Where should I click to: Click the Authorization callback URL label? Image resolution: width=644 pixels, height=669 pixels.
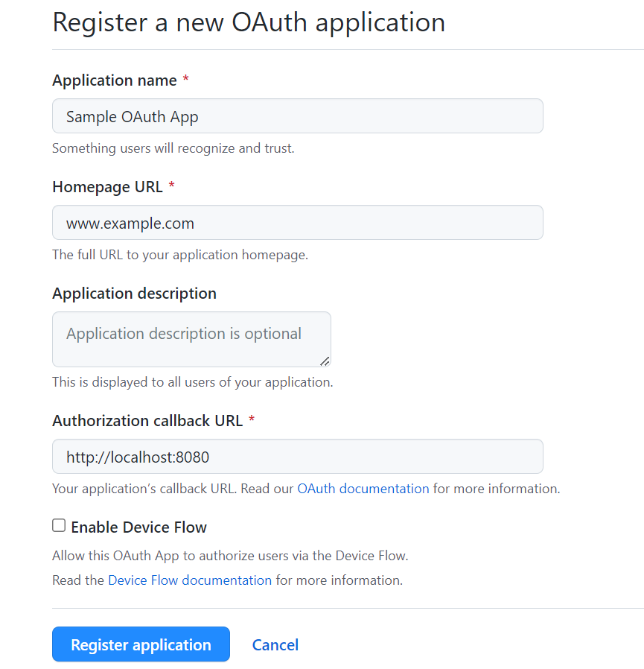coord(147,421)
